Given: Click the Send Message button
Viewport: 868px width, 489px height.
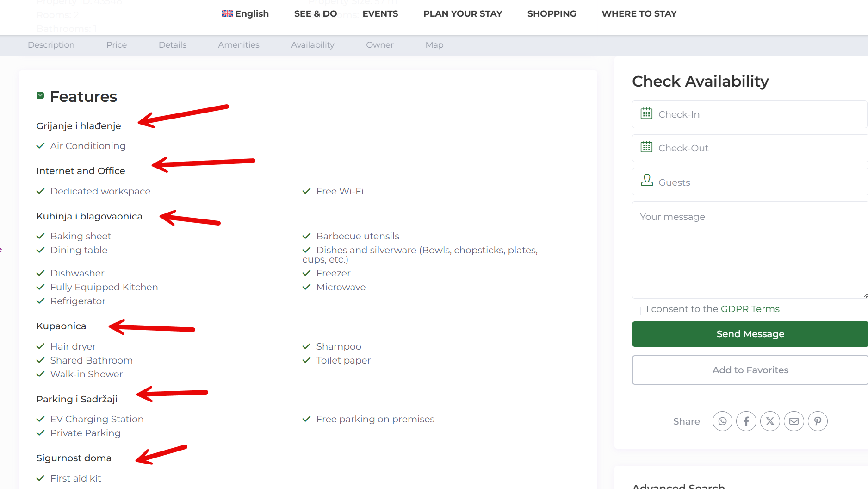Looking at the screenshot, I should click(x=750, y=334).
